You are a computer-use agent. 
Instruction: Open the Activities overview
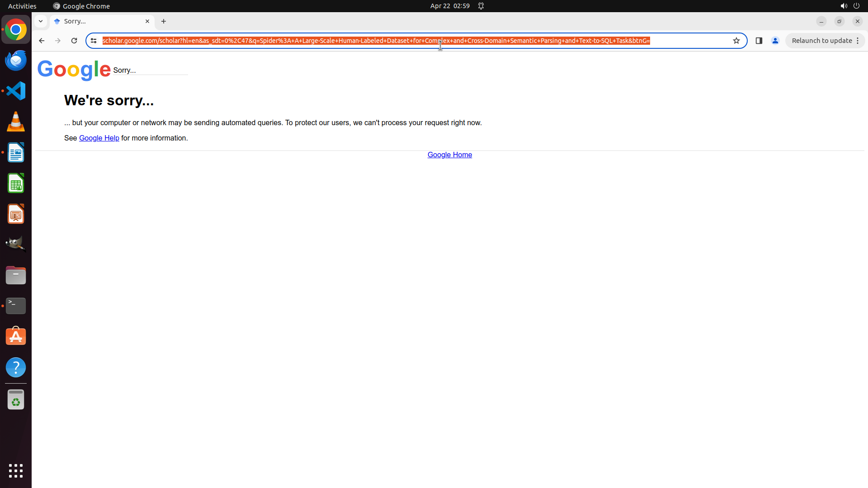click(22, 6)
